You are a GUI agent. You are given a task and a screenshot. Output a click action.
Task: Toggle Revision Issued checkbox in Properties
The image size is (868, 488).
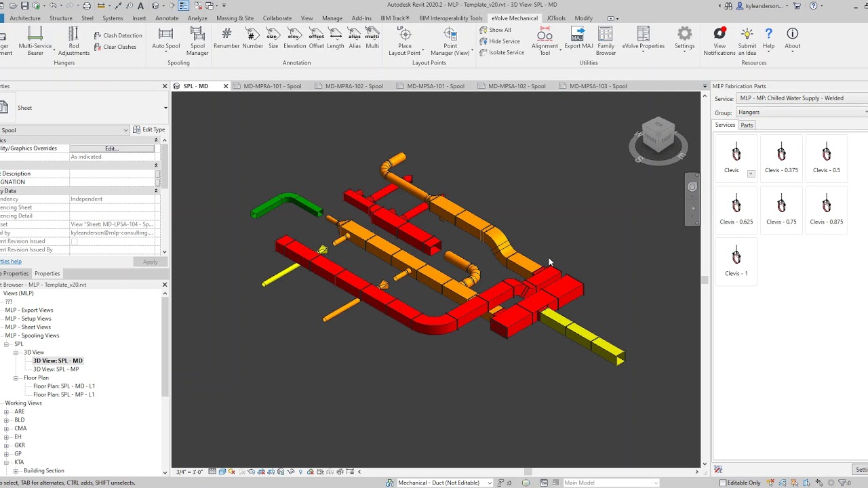click(x=75, y=241)
